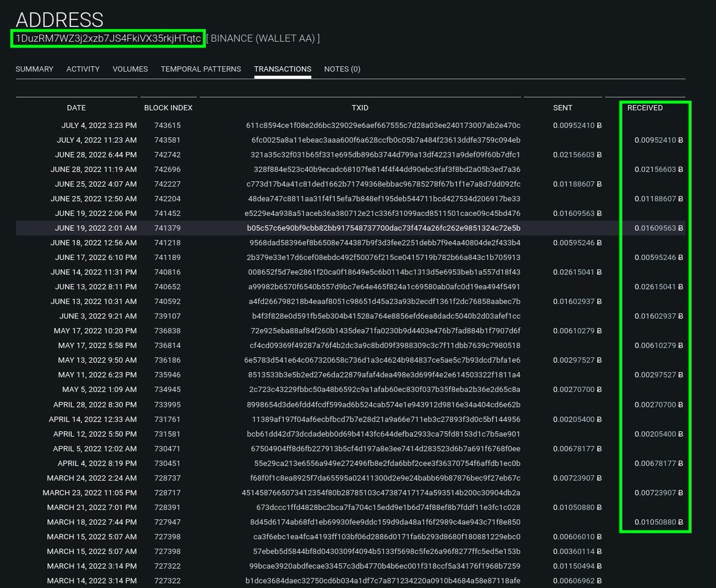Viewport: 716px width, 588px height.
Task: Open transaction starting 55e29ca213e6556a
Action: 387,463
